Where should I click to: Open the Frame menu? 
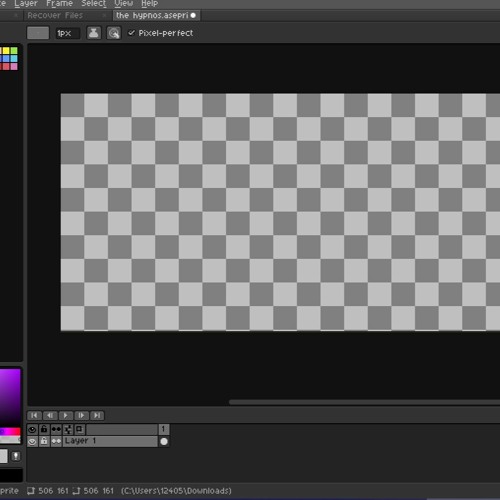(x=59, y=4)
